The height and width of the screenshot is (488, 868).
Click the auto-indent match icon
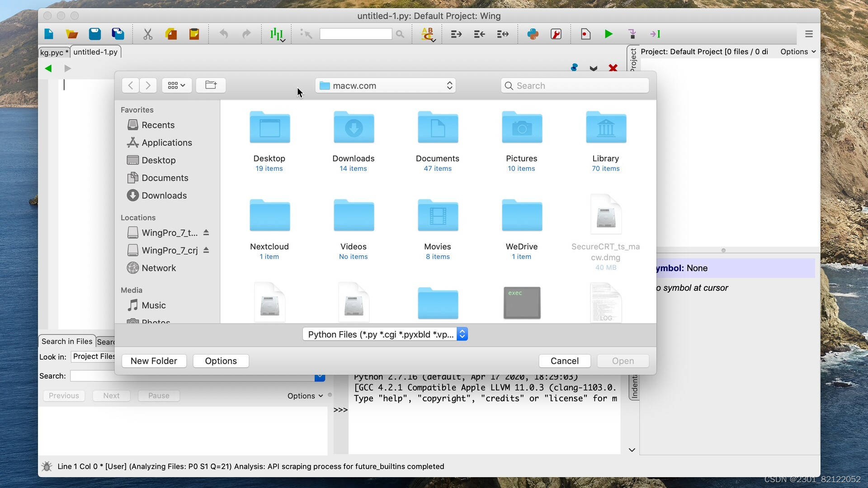pos(503,34)
